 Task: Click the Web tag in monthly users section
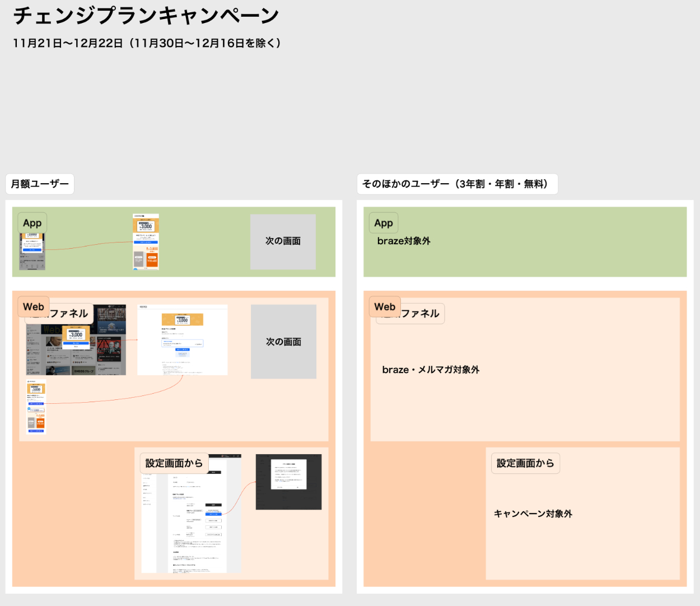33,307
